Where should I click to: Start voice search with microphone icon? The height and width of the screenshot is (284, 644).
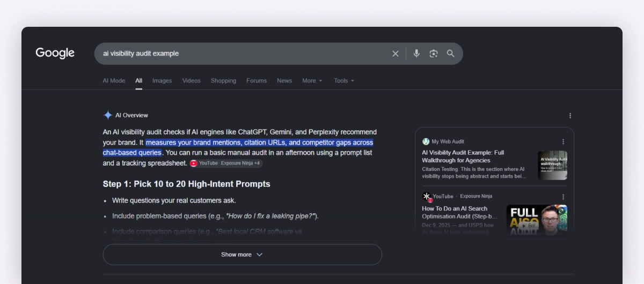(x=416, y=54)
